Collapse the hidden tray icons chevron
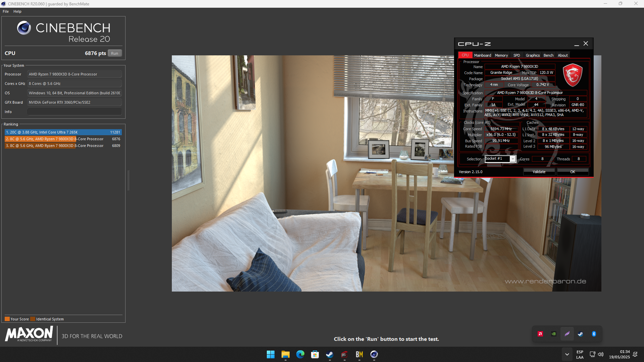This screenshot has width=644, height=362. point(567,354)
